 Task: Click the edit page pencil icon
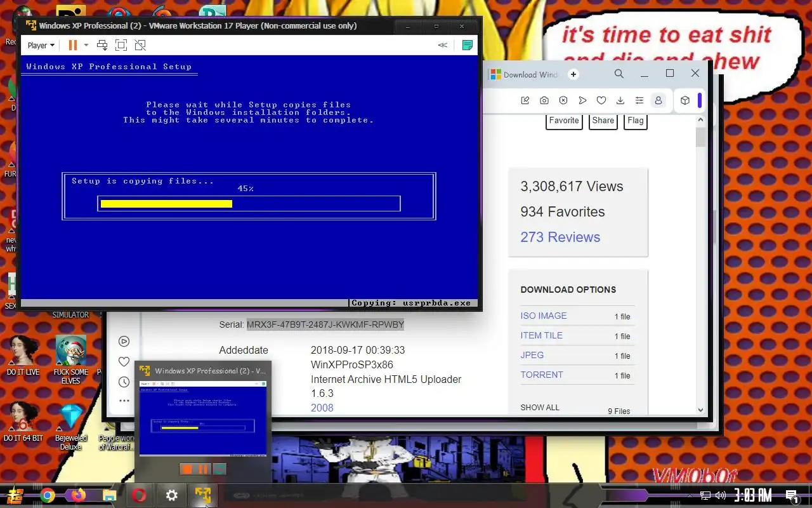coord(525,100)
